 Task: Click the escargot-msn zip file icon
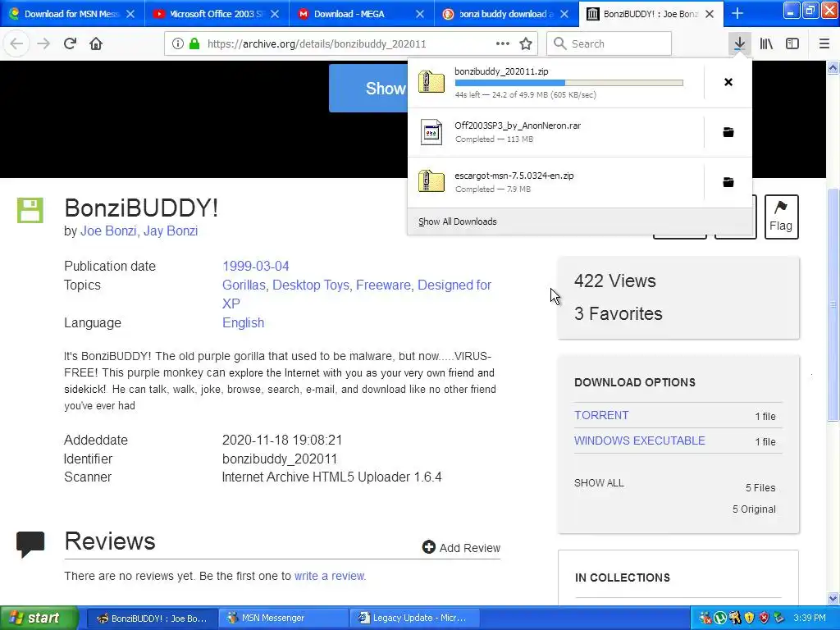[x=431, y=181]
